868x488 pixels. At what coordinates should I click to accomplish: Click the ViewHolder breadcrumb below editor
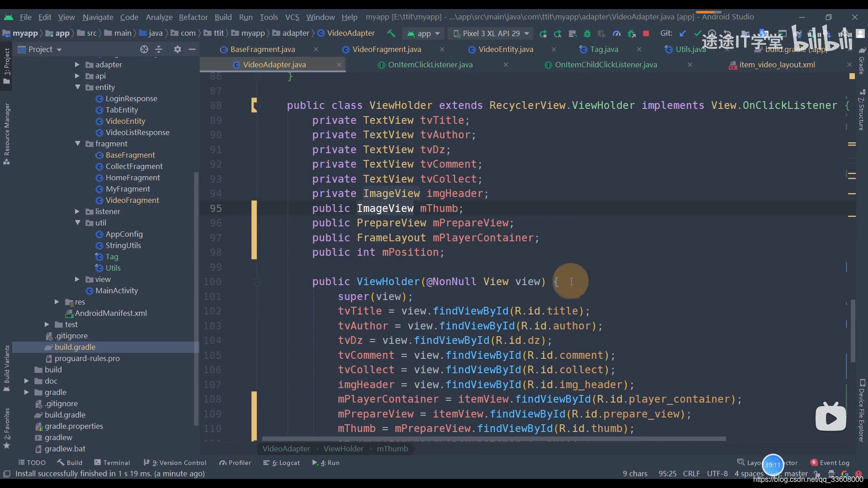[343, 449]
